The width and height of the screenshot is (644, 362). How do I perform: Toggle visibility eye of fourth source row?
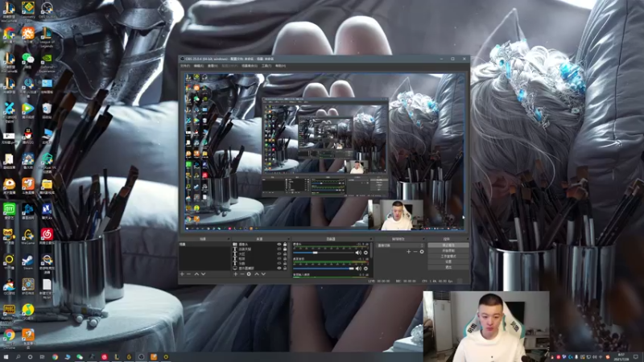[x=279, y=258]
